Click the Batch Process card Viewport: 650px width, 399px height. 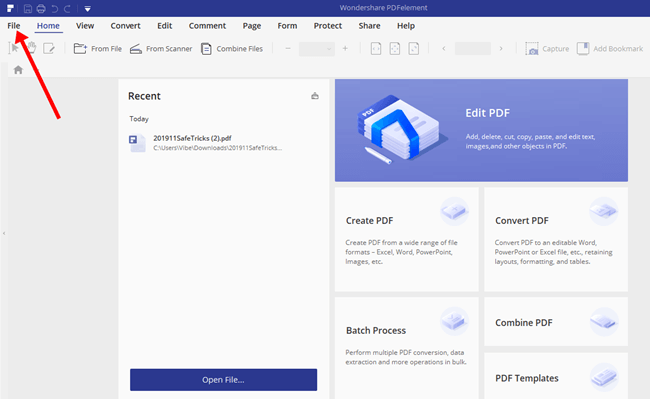click(x=407, y=348)
